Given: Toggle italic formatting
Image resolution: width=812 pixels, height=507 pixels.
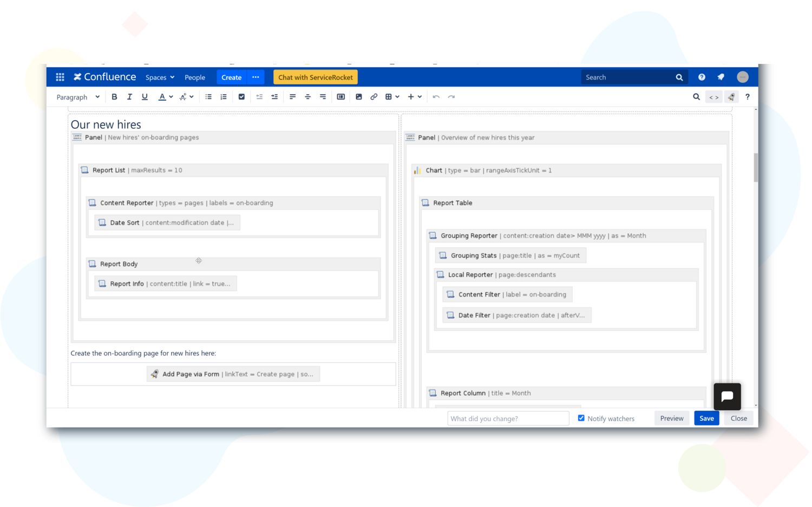Looking at the screenshot, I should tap(129, 96).
